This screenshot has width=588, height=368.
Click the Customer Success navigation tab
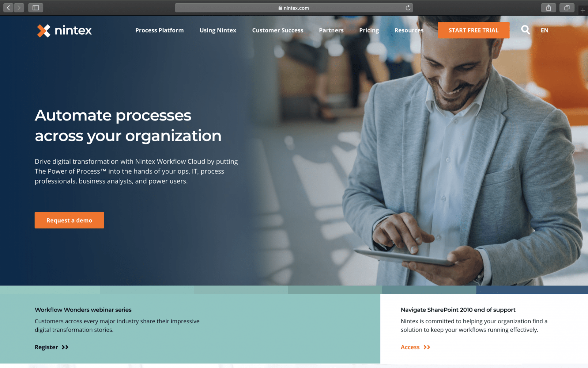coord(278,30)
